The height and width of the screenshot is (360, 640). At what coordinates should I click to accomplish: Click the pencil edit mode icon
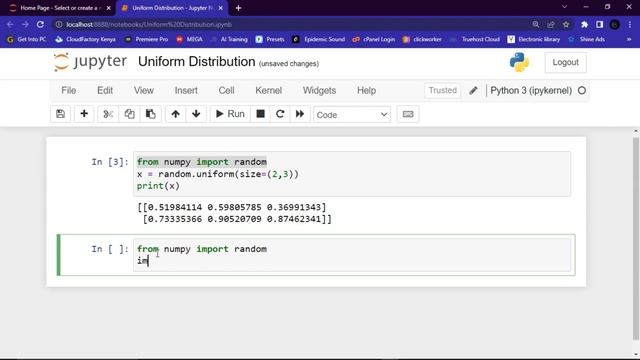click(x=473, y=91)
